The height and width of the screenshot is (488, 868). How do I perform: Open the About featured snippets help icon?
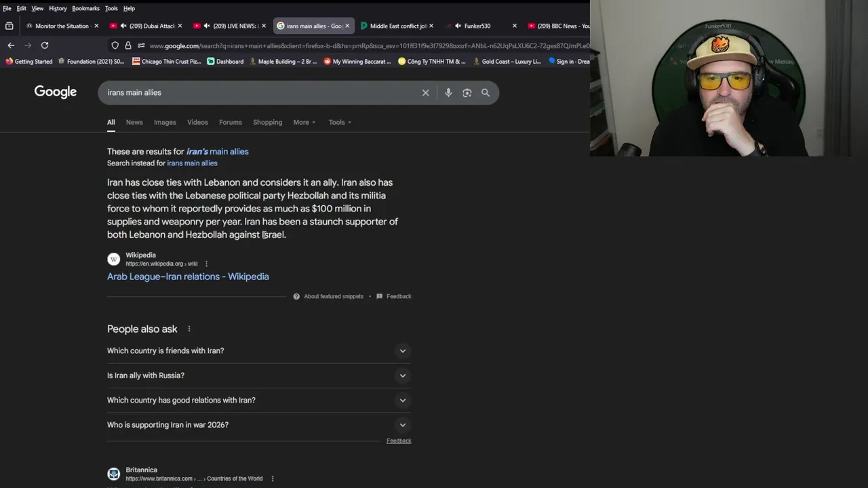tap(296, 296)
